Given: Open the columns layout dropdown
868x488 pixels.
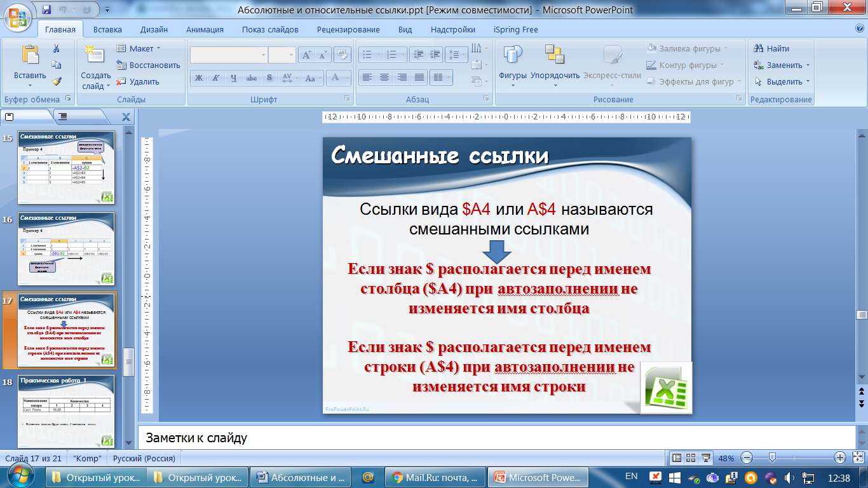Looking at the screenshot, I should click(x=440, y=78).
